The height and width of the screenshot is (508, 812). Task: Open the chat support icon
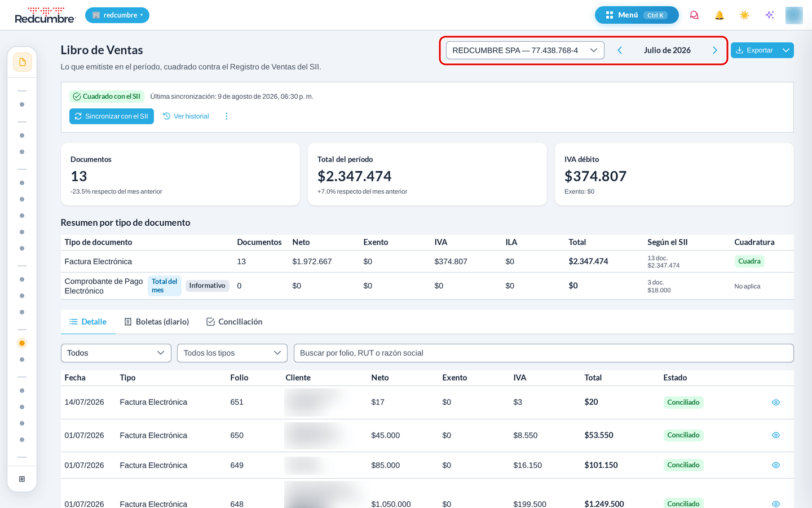coord(694,15)
